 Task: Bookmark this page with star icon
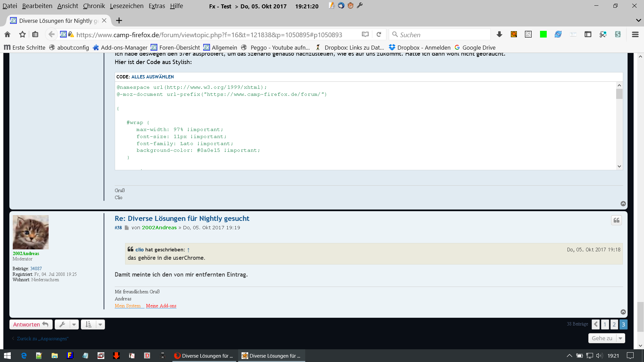point(22,35)
